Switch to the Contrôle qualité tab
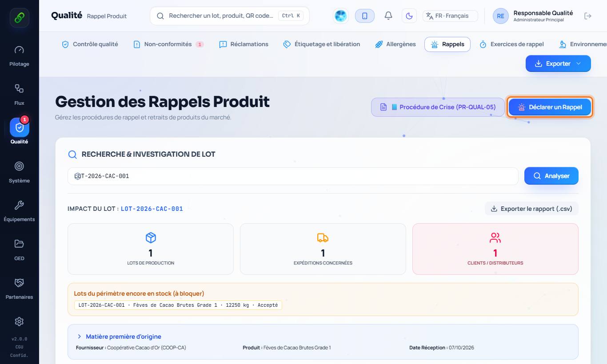 (x=90, y=44)
